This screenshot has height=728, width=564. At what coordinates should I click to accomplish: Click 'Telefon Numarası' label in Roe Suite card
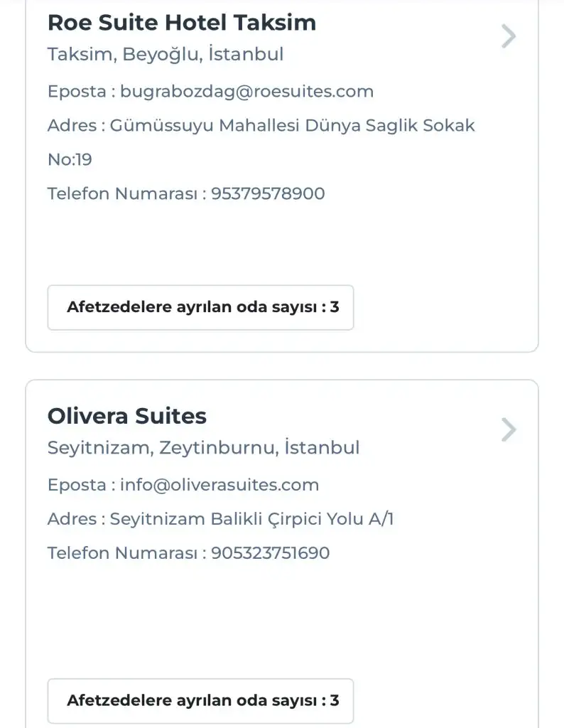tap(121, 193)
